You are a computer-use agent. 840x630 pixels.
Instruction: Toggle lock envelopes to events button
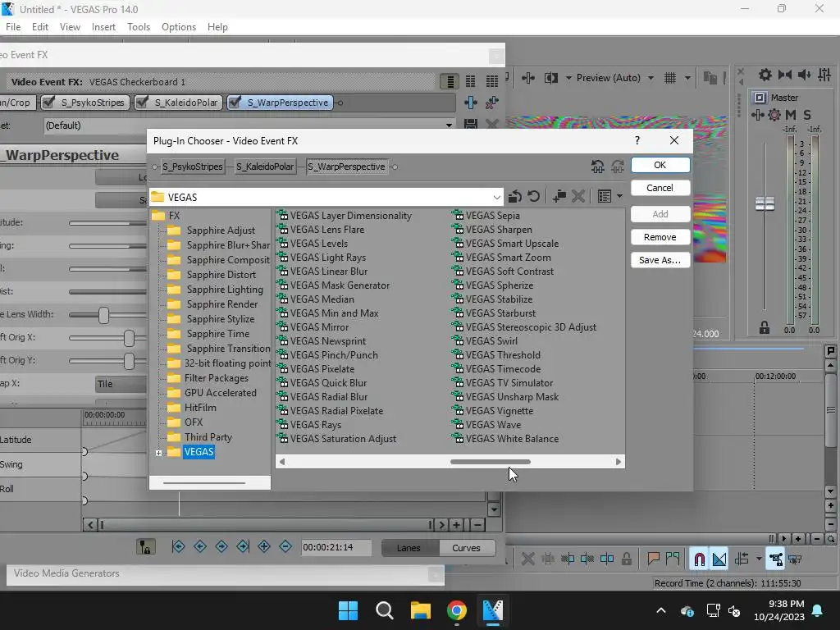(x=776, y=559)
